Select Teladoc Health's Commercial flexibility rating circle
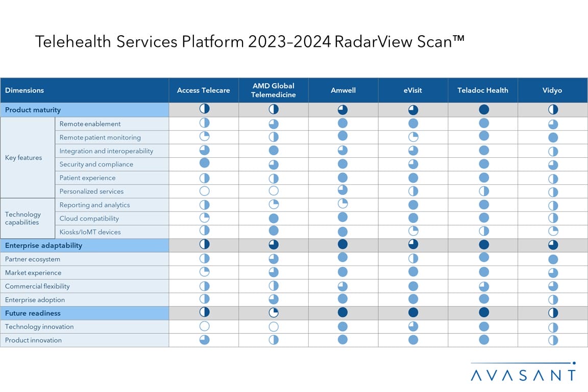The height and width of the screenshot is (392, 588). [x=483, y=286]
